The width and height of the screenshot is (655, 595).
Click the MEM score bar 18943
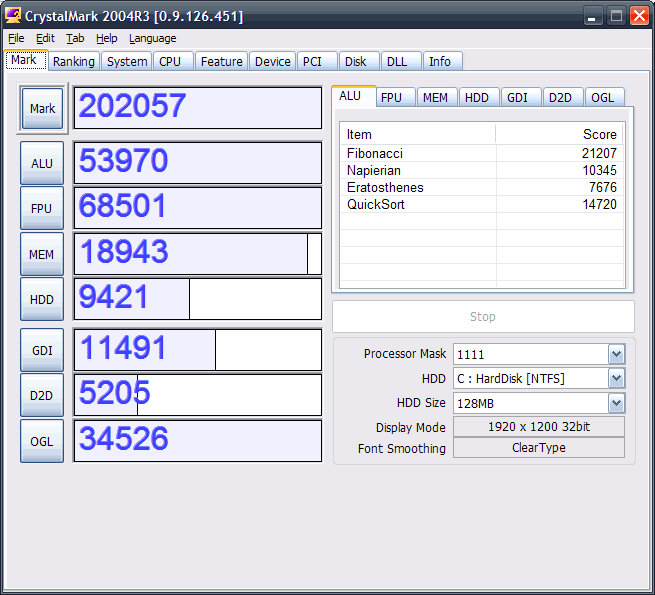click(198, 254)
